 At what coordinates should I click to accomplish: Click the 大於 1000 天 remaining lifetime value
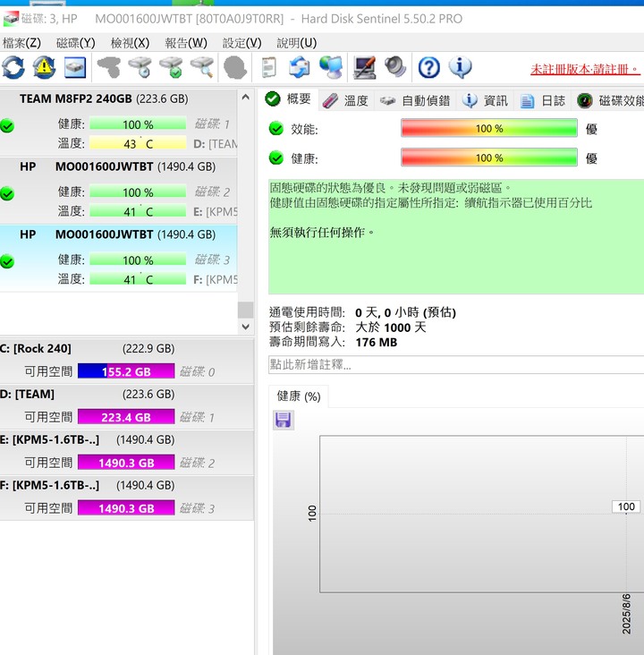[x=391, y=327]
